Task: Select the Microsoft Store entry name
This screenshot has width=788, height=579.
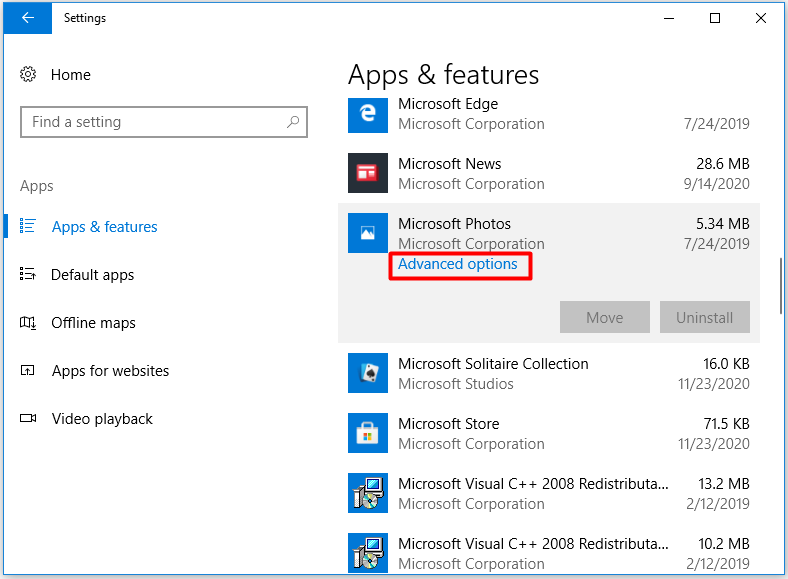Action: tap(449, 424)
